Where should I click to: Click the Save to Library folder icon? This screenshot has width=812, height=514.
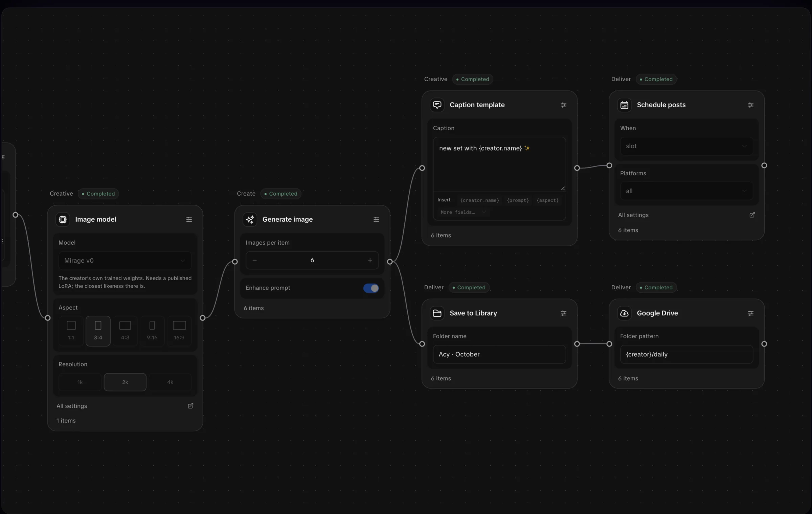[x=437, y=313]
